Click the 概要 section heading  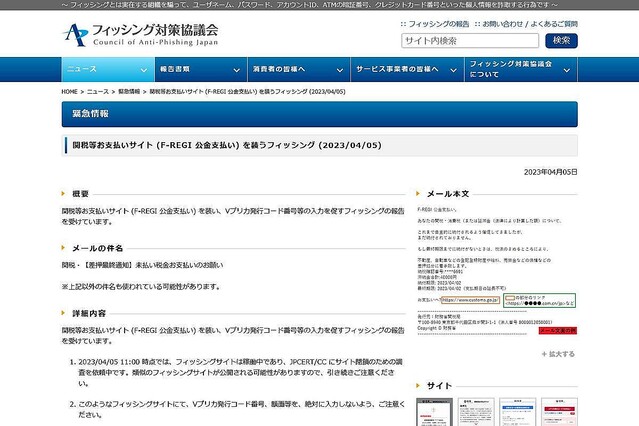click(80, 194)
